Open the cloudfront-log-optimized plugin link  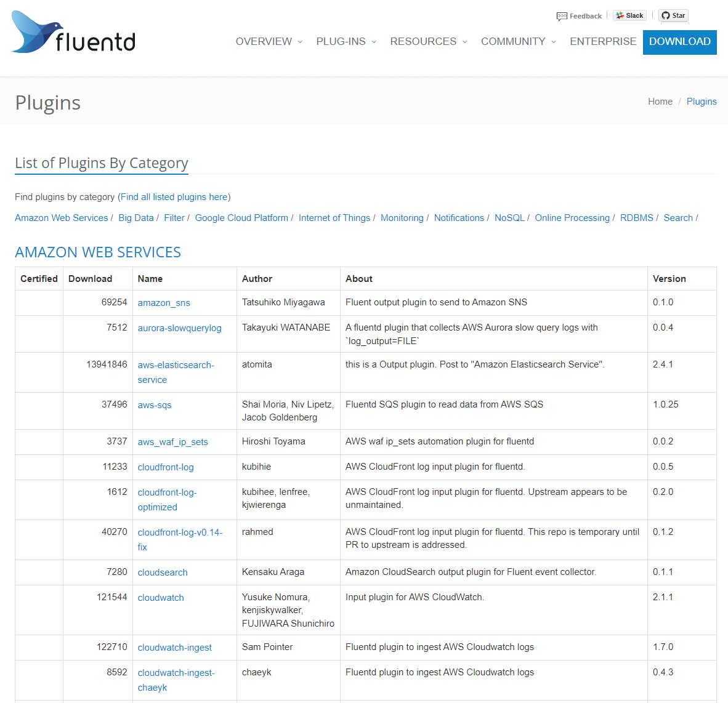(x=167, y=499)
